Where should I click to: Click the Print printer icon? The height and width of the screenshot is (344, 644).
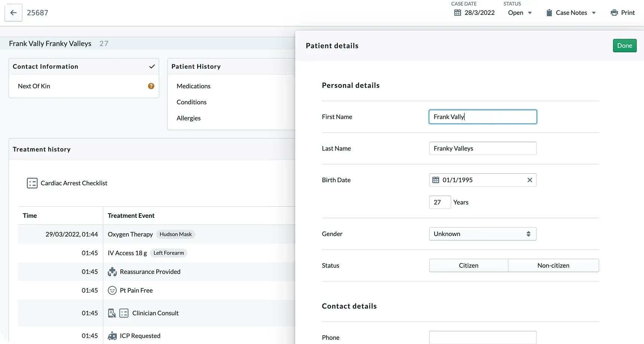[614, 13]
